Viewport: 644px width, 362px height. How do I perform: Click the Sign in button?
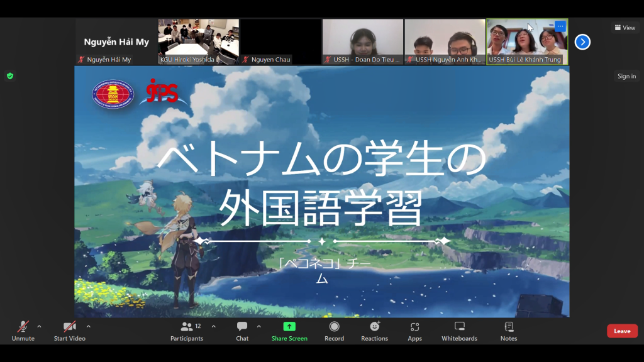tap(626, 76)
